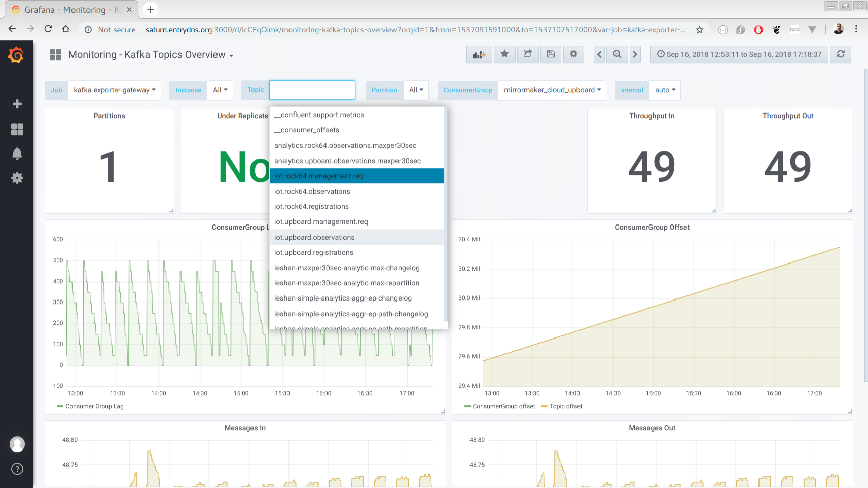Open the Configuration gear in sidebar

coord(17,178)
